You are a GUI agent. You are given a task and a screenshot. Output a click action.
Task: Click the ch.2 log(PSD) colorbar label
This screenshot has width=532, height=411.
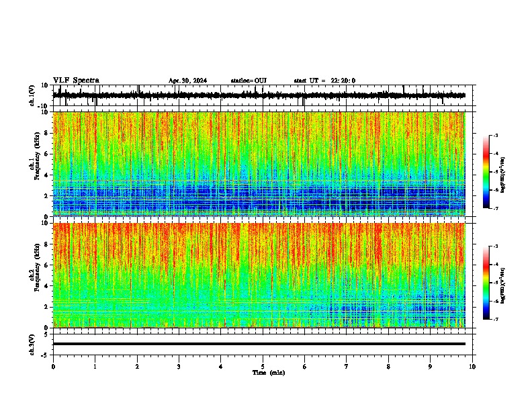pos(502,285)
